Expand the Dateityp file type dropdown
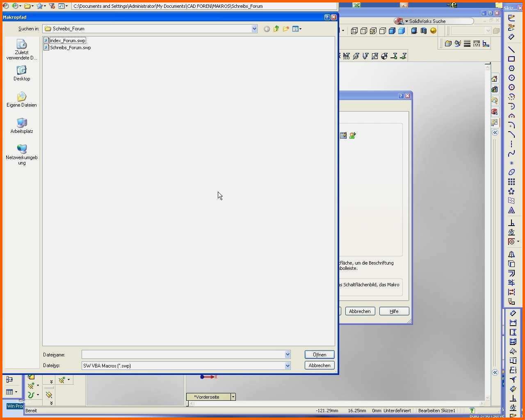Viewport: 525px width, 420px height. point(288,365)
